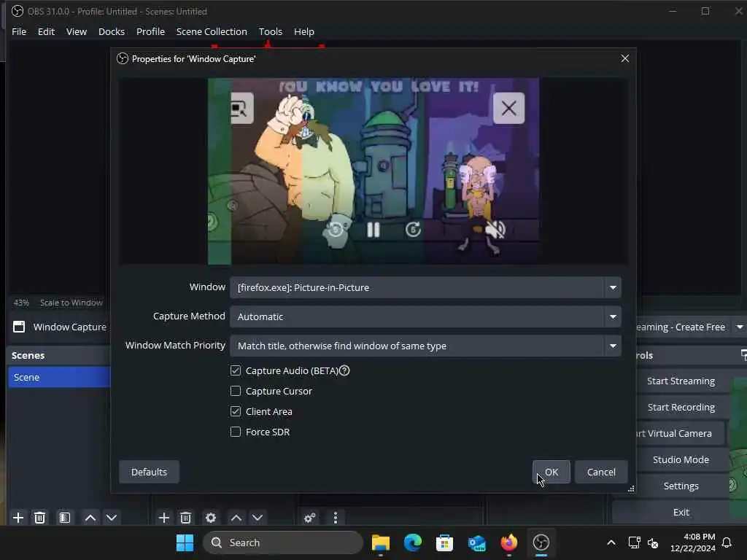Viewport: 747px width, 560px height.
Task: Click the Settings button in Controls
Action: tap(681, 486)
